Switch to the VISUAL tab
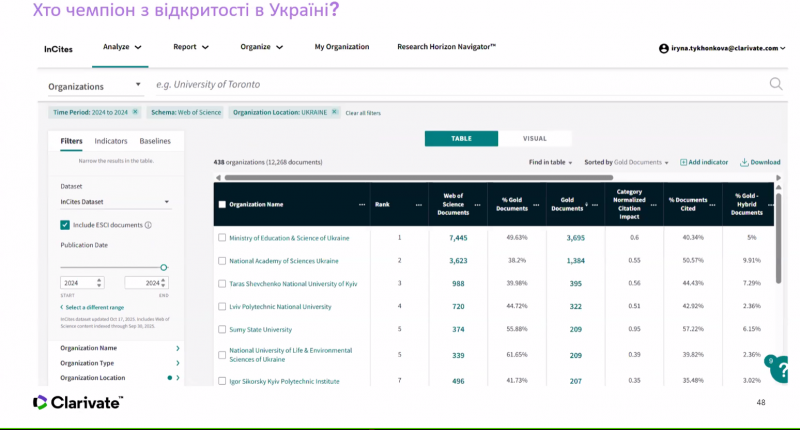This screenshot has width=800, height=430. coord(535,139)
